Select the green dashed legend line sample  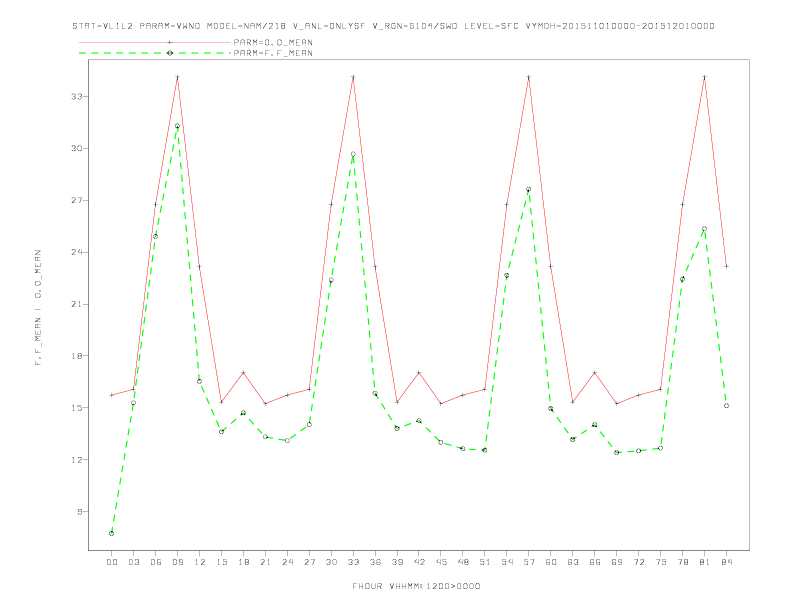155,53
